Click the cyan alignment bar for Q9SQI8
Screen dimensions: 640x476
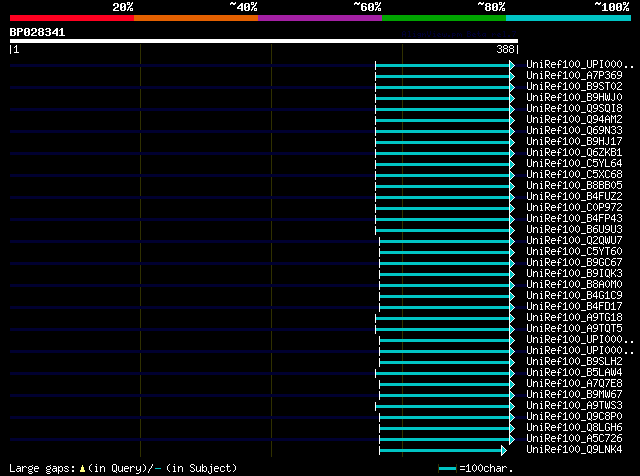[x=442, y=109]
